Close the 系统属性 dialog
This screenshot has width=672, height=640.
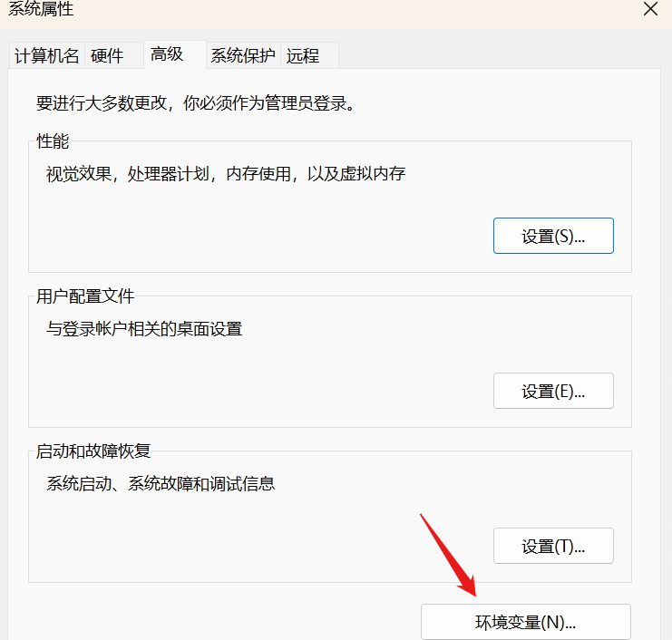[650, 10]
